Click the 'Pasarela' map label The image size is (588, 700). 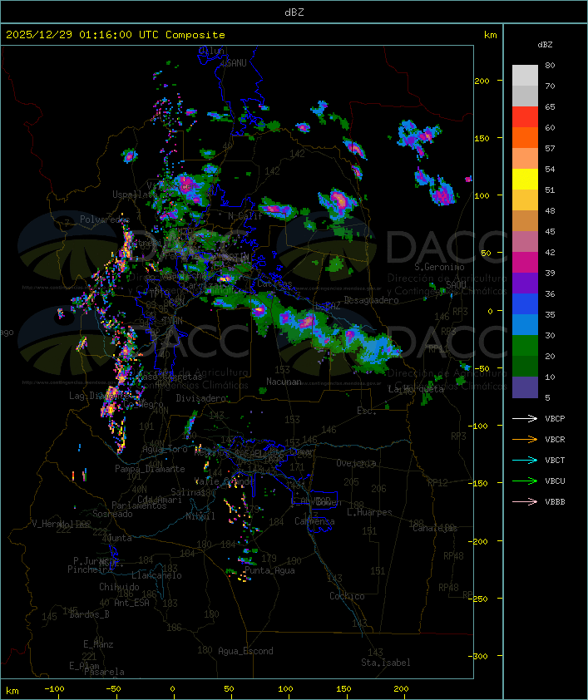click(x=105, y=672)
